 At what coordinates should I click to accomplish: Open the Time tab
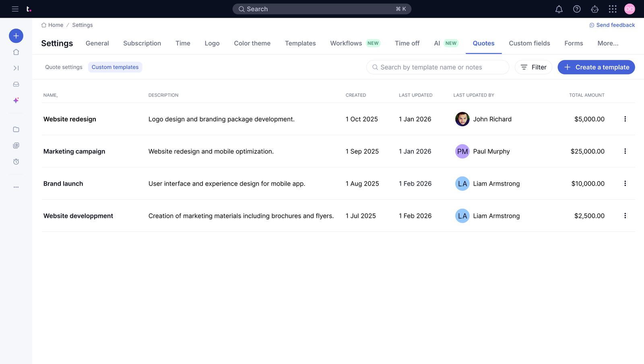(x=183, y=43)
